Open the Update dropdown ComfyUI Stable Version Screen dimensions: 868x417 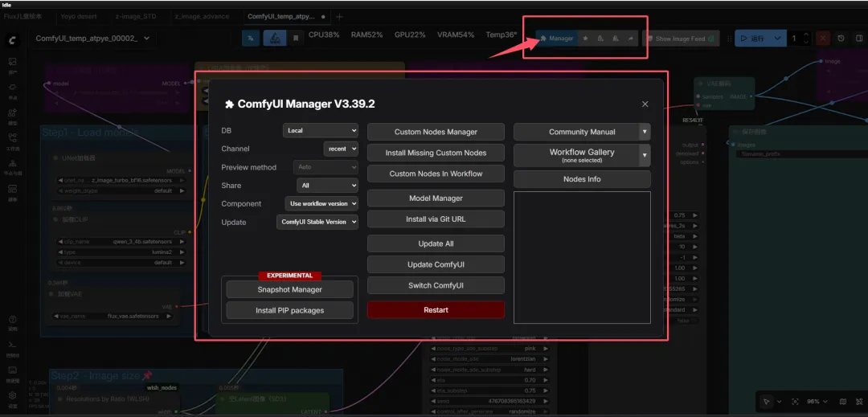tap(317, 222)
